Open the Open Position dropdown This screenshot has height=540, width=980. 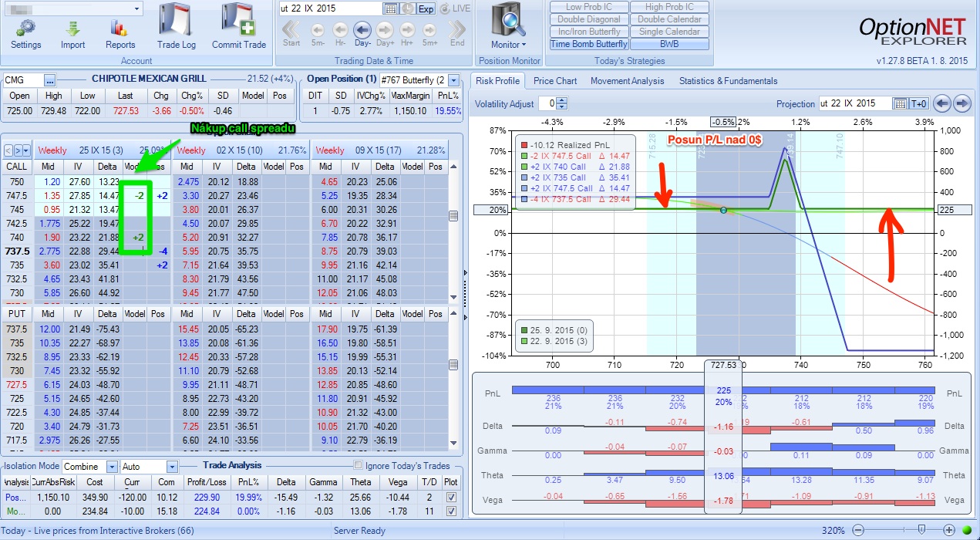(x=453, y=79)
